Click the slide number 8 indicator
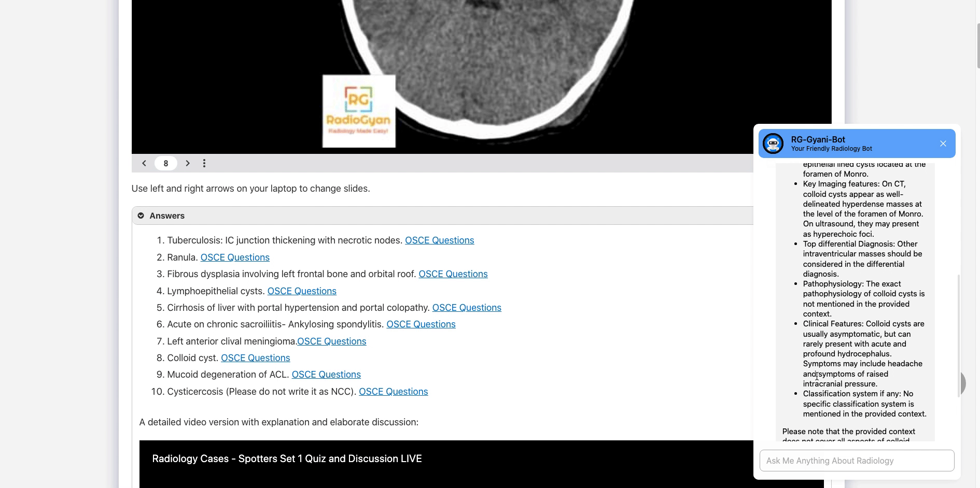The image size is (980, 488). (x=166, y=163)
